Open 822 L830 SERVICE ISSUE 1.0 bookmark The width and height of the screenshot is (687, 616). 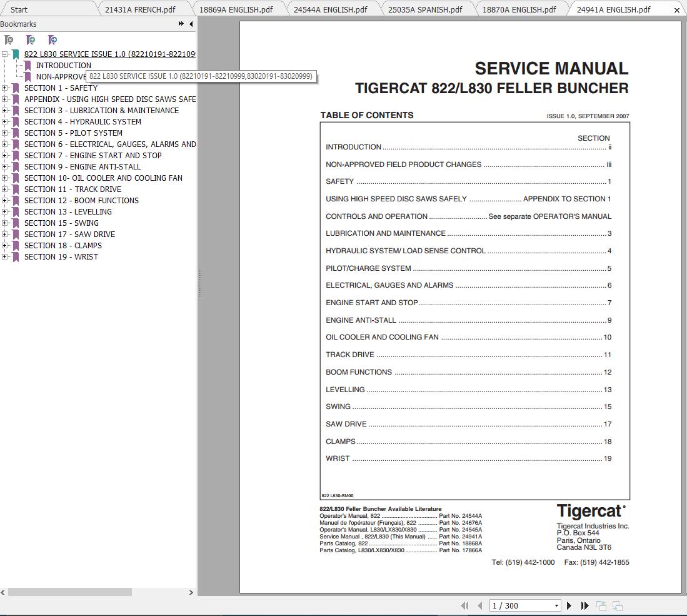pos(109,54)
